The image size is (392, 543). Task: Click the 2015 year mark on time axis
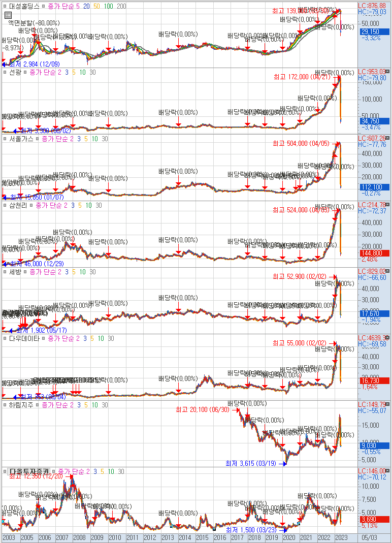202,537
